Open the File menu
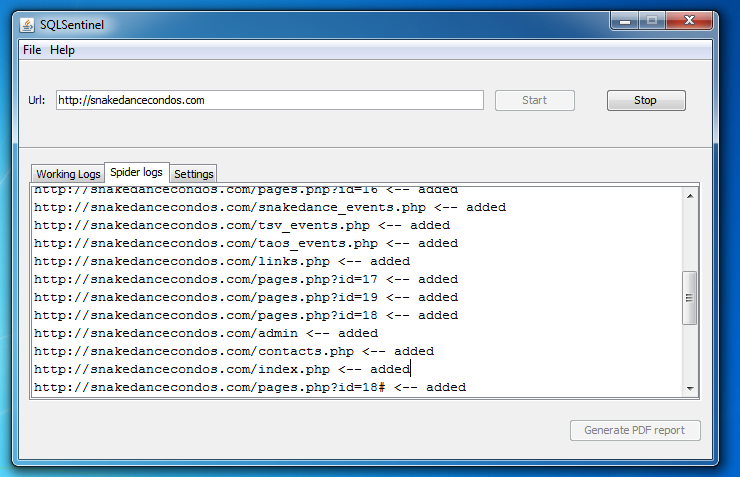The width and height of the screenshot is (740, 477). [x=32, y=50]
